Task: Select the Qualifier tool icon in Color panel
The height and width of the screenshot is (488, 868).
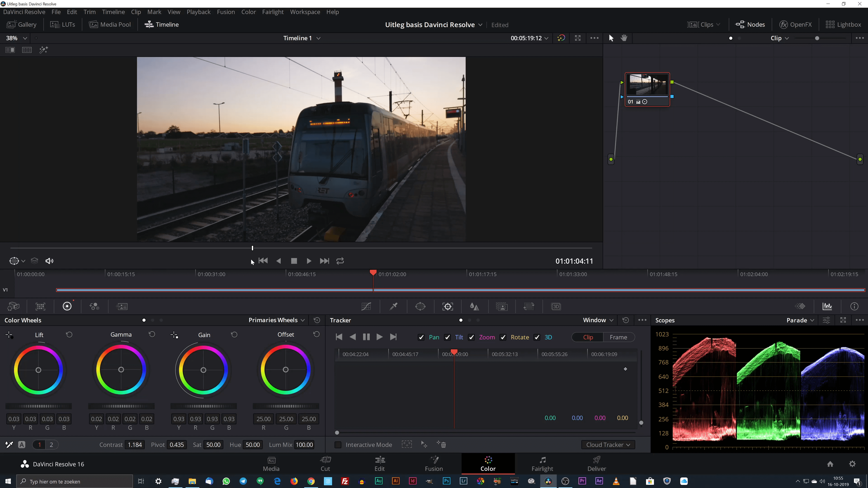Action: click(x=394, y=306)
